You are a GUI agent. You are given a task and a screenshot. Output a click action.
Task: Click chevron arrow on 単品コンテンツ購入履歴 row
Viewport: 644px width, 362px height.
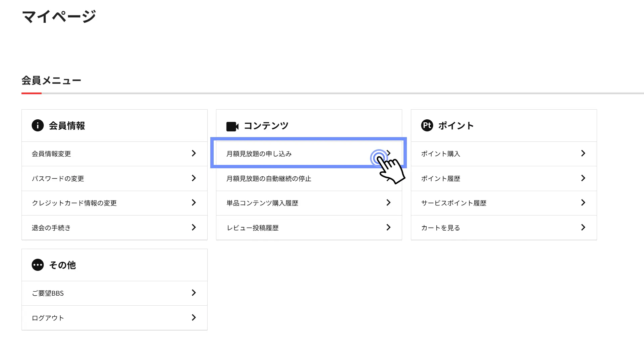(388, 202)
